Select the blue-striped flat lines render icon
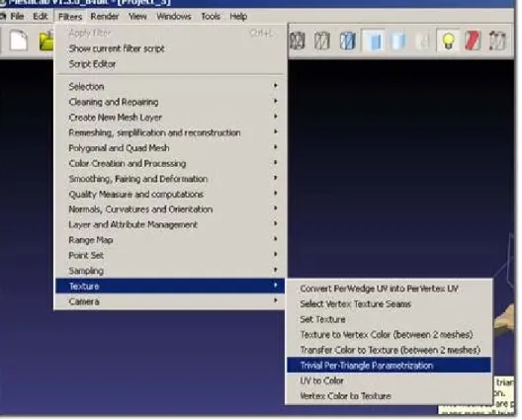Image resolution: width=522 pixels, height=420 pixels. [347, 41]
